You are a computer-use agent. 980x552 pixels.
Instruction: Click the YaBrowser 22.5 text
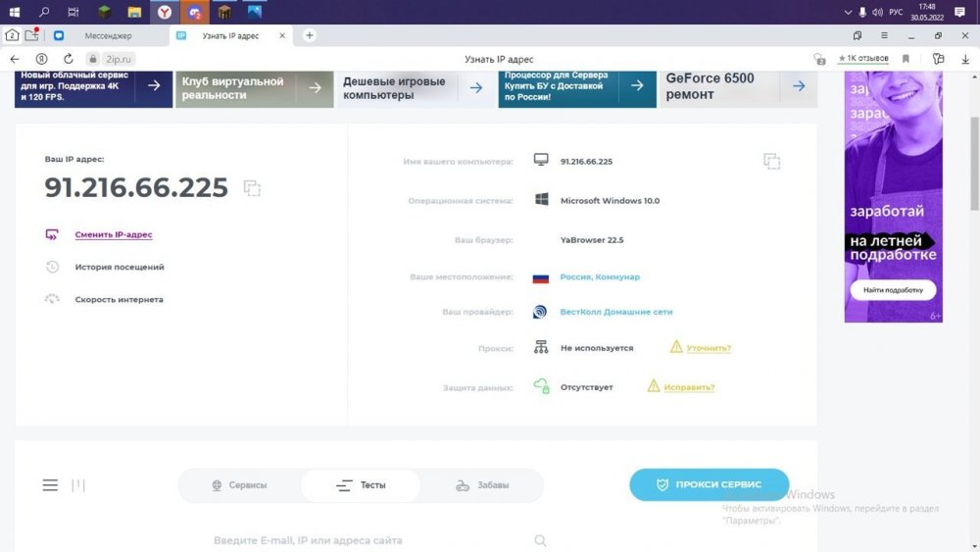(592, 240)
